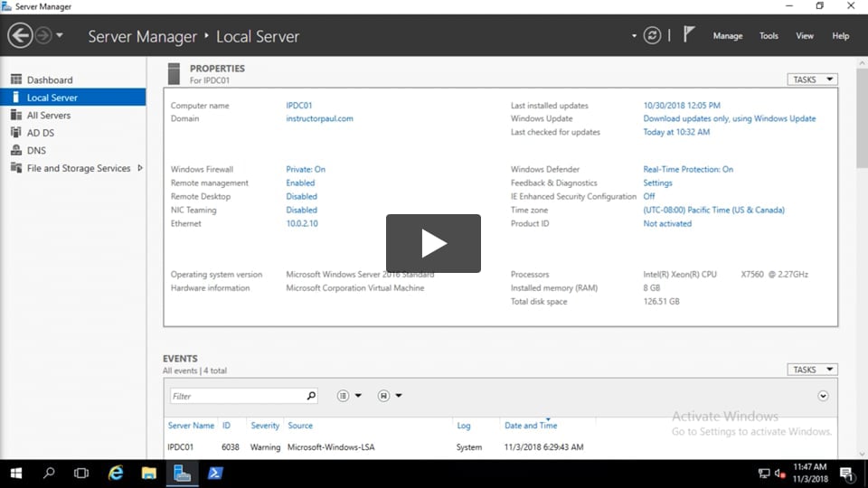
Task: Click the instructorpaul.com domain link
Action: click(319, 118)
